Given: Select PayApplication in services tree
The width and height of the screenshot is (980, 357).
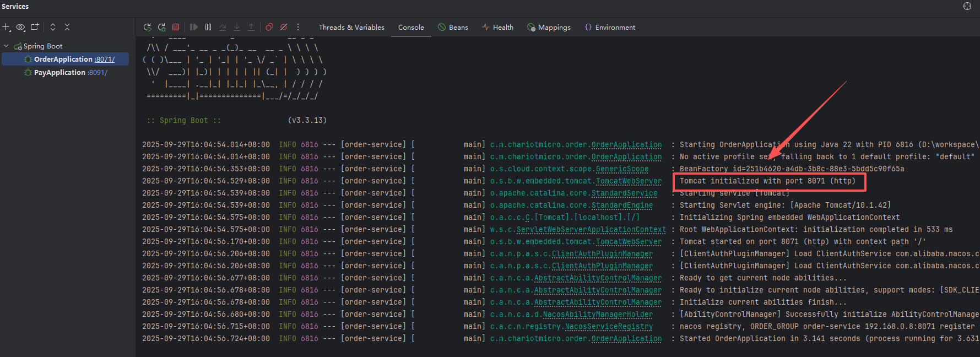Looking at the screenshot, I should pyautogui.click(x=66, y=72).
